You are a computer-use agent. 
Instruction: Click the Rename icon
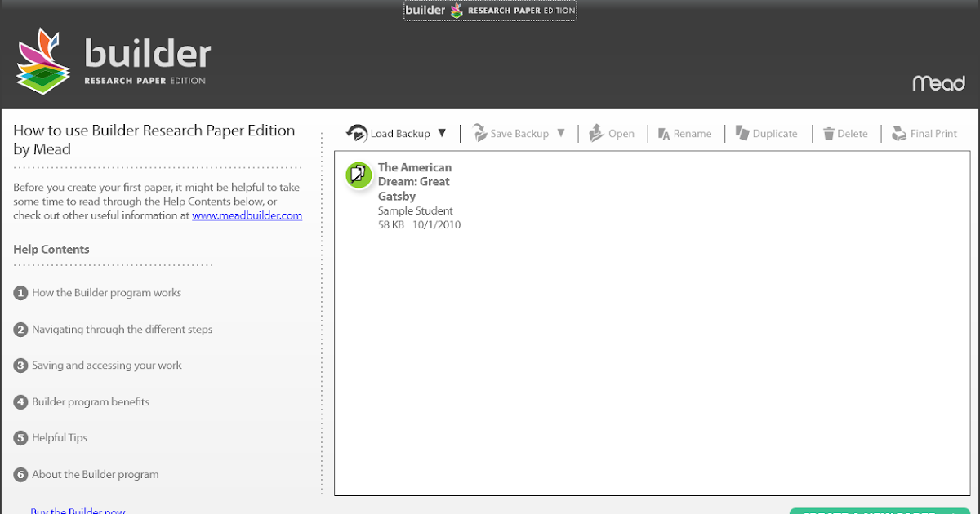click(664, 134)
